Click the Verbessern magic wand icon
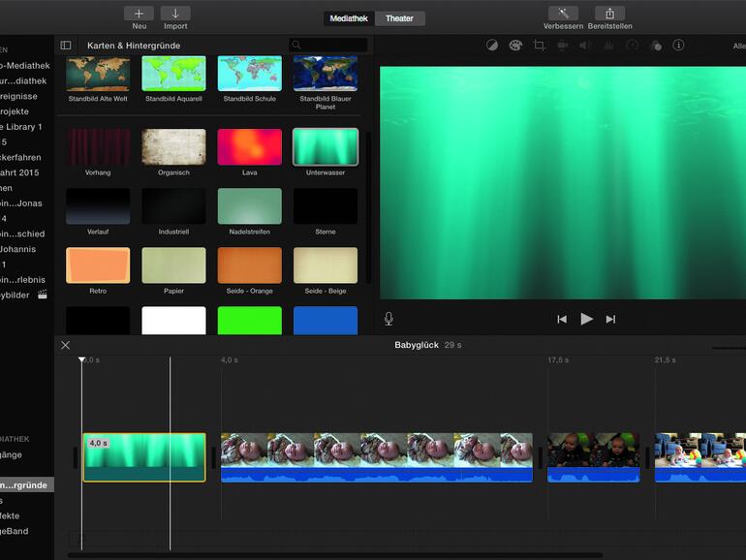Image resolution: width=746 pixels, height=560 pixels. 563,14
